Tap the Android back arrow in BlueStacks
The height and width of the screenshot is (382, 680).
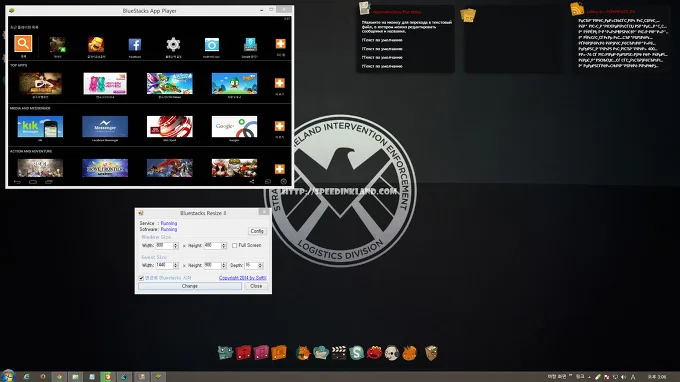[x=17, y=182]
